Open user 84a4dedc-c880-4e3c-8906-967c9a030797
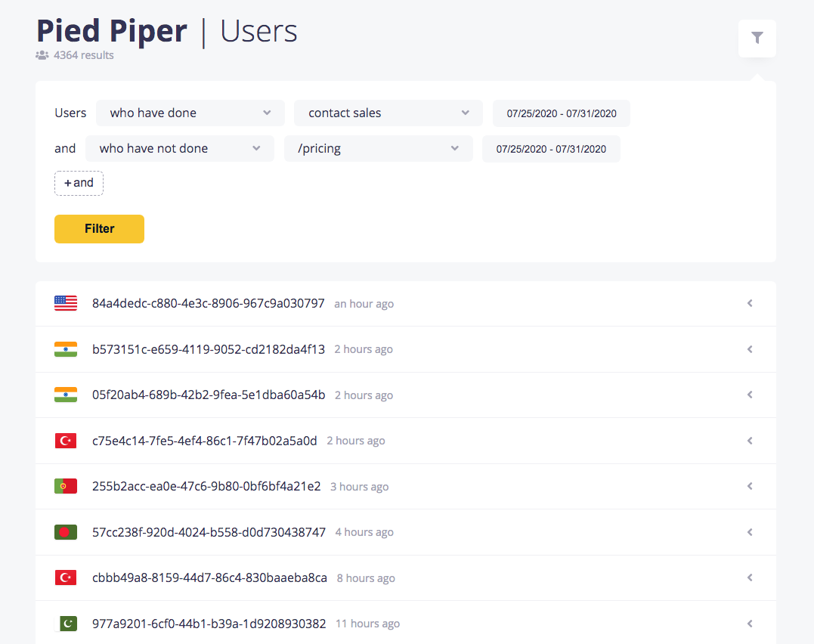 click(x=208, y=303)
